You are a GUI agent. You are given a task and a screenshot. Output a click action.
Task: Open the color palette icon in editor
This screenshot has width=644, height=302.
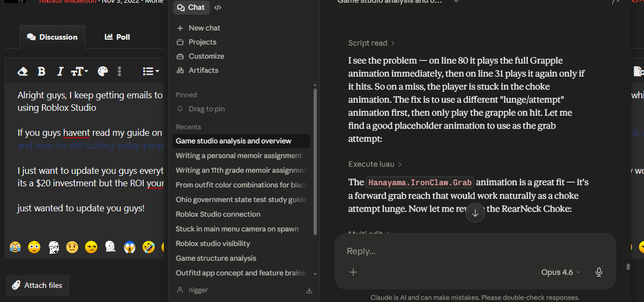pyautogui.click(x=103, y=71)
